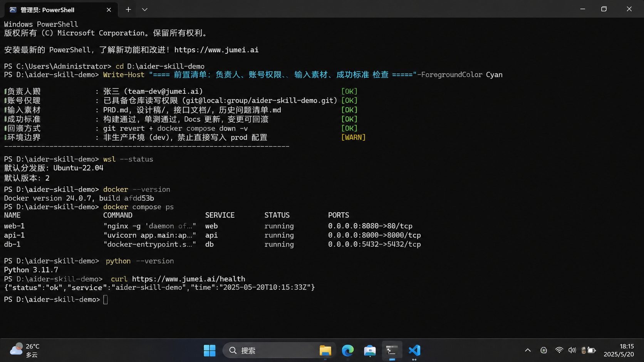Image resolution: width=644 pixels, height=362 pixels.
Task: Click the input method tray icon
Action: (x=543, y=350)
